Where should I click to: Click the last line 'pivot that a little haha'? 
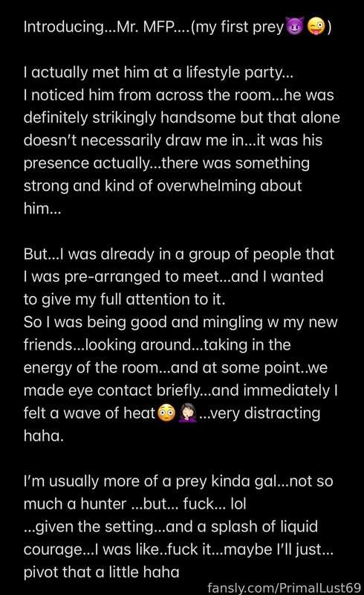pos(101,572)
